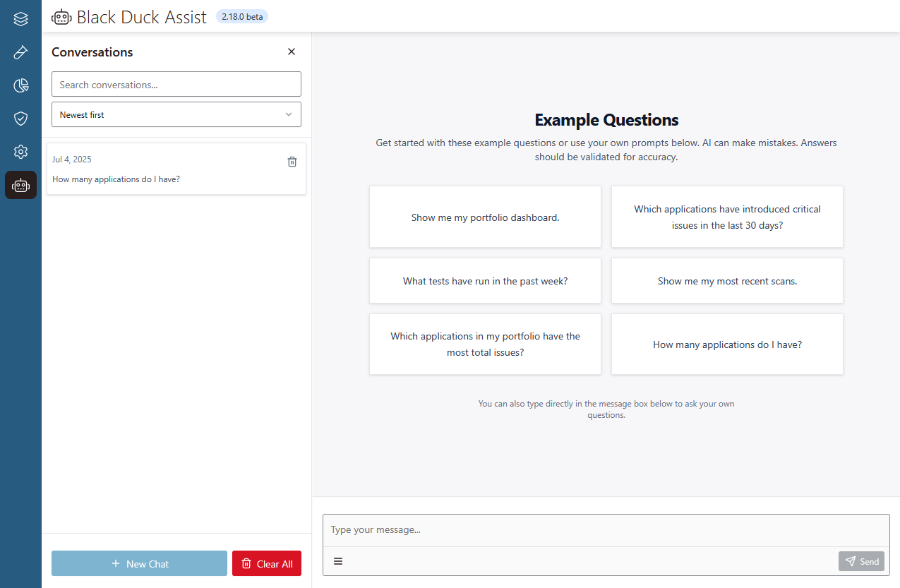Screen dimensions: 900x588
Task: Focus the Type your message box
Action: (606, 530)
